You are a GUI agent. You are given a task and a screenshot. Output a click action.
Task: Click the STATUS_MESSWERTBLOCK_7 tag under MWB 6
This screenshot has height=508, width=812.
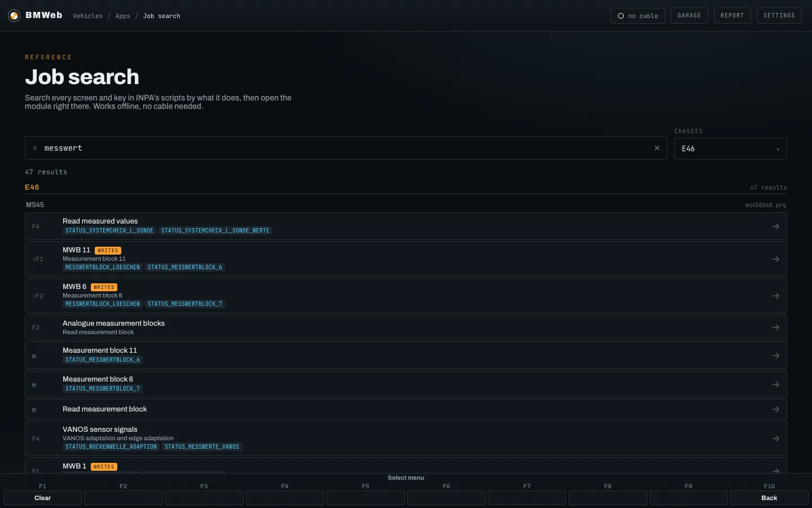tap(185, 304)
